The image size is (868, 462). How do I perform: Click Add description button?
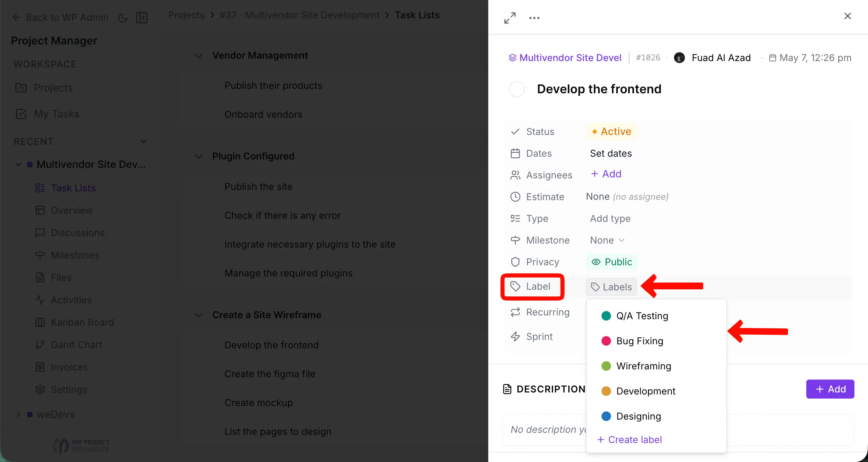coord(830,389)
